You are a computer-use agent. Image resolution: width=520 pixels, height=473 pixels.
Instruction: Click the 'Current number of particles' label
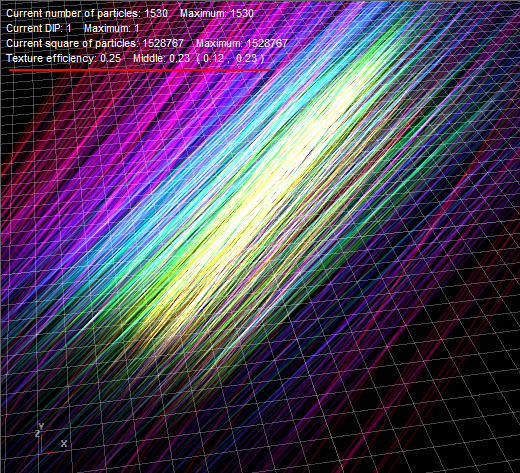click(x=73, y=13)
